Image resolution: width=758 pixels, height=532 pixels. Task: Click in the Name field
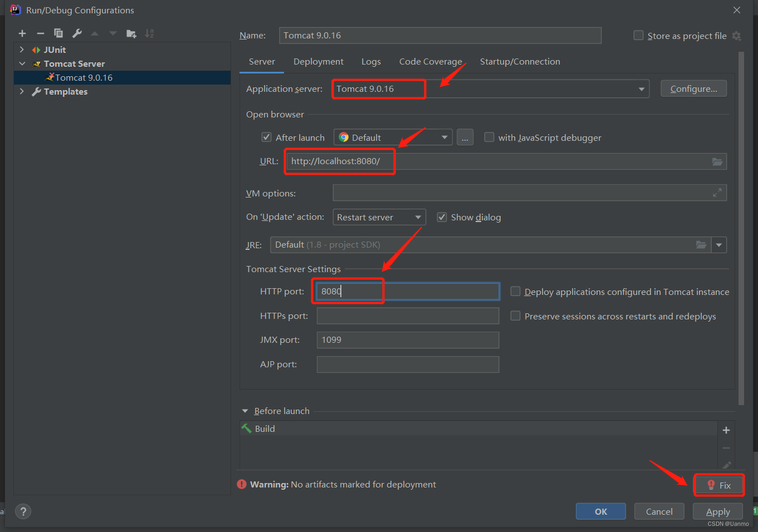tap(440, 35)
